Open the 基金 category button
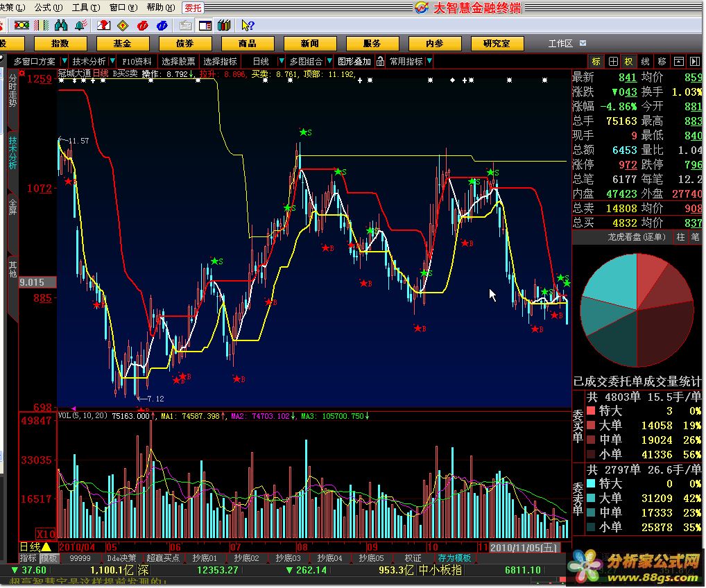Screen dimensions: 706x588 pyautogui.click(x=122, y=43)
